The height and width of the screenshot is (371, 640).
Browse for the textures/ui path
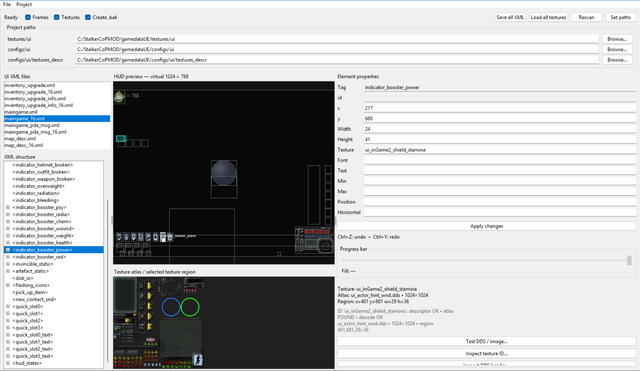coord(617,39)
